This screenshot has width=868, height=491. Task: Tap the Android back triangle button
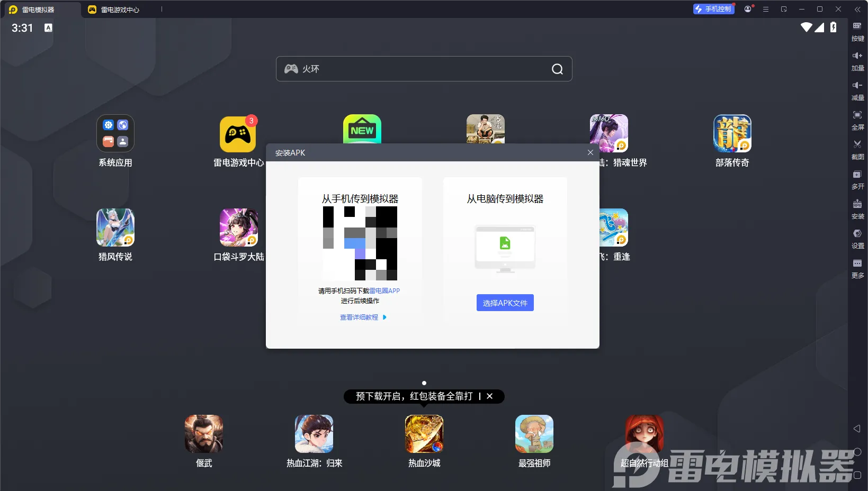pos(857,429)
